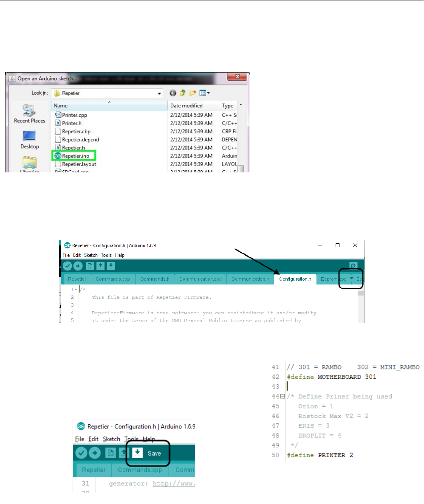Minimize the Arduino 1.6.9 window
This screenshot has height=504, width=424.
320,245
